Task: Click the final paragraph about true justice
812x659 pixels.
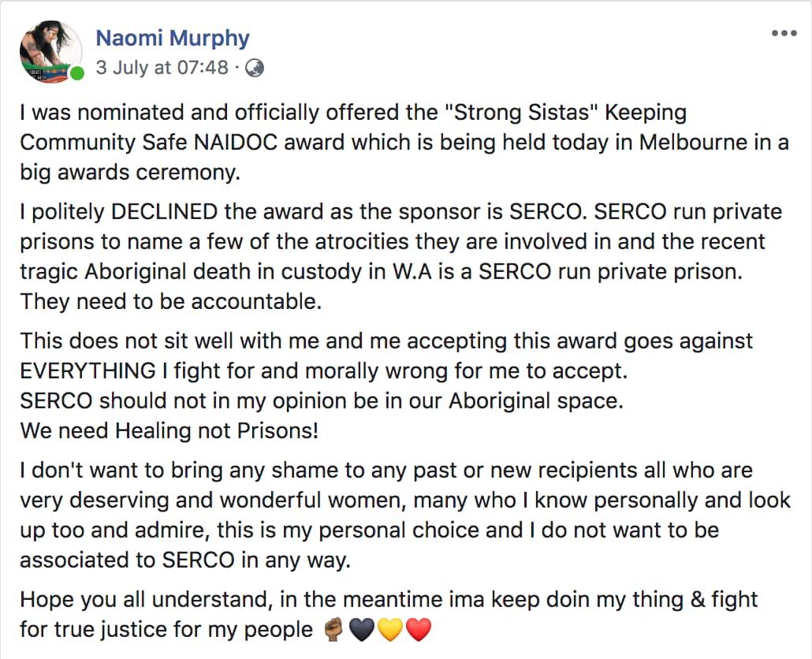Action: click(386, 614)
